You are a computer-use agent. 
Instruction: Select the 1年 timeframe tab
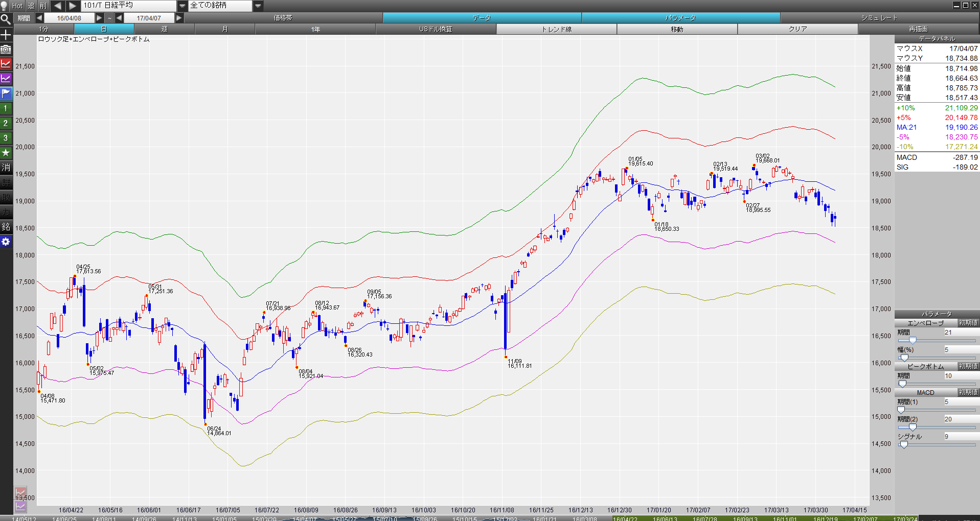click(315, 29)
